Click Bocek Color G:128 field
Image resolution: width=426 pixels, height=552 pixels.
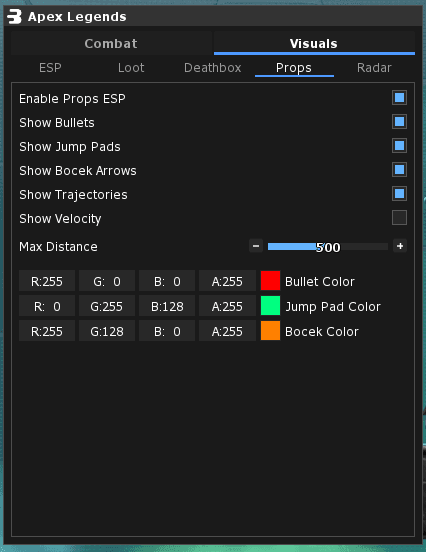point(107,331)
